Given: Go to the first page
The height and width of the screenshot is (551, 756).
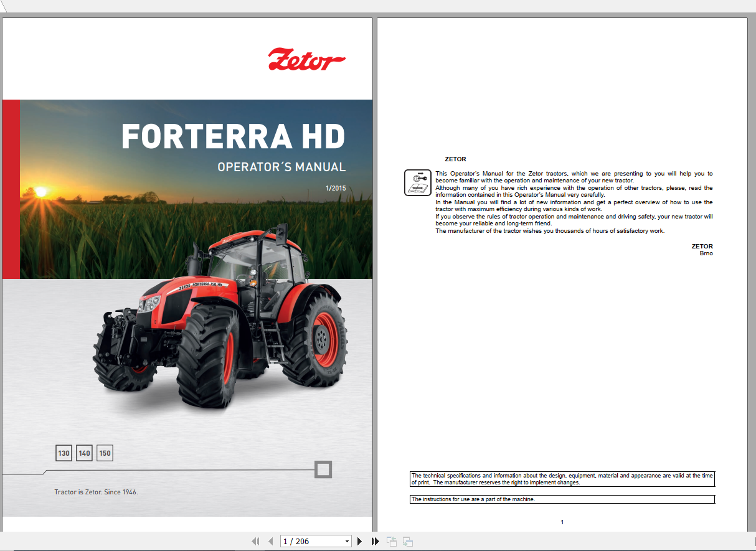Looking at the screenshot, I should click(255, 542).
